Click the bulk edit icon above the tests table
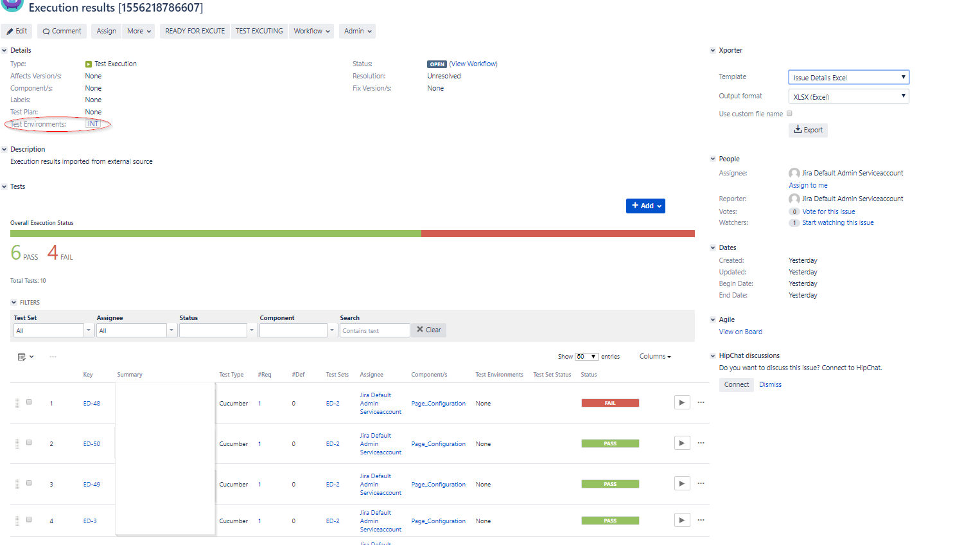Viewport: 980px width, 545px height. (x=23, y=356)
